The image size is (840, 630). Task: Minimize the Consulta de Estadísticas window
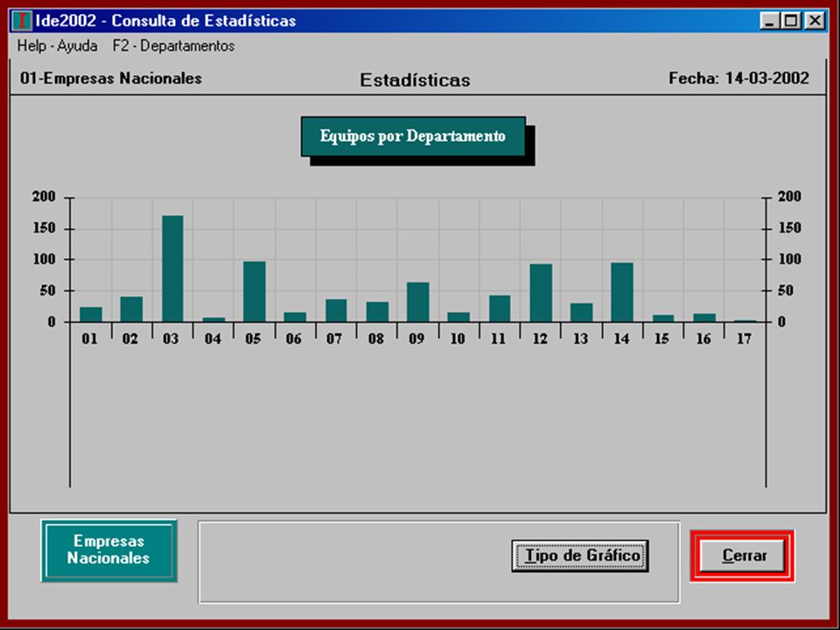769,21
